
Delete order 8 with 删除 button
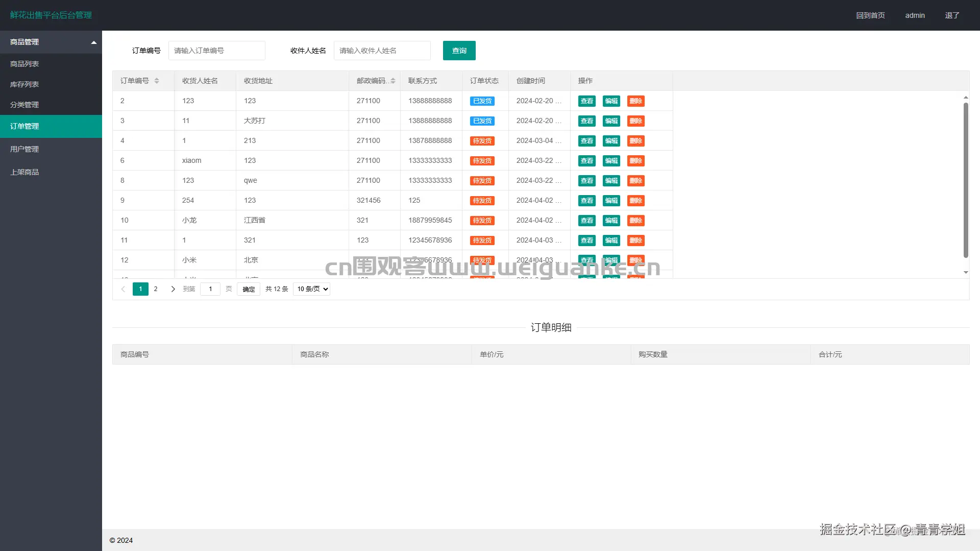(x=636, y=181)
